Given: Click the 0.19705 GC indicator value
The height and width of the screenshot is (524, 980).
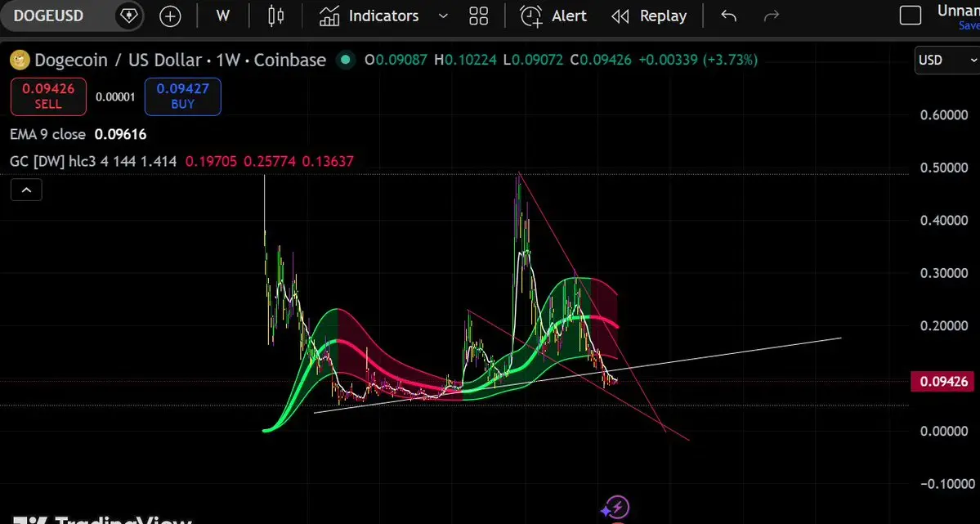Looking at the screenshot, I should pyautogui.click(x=211, y=161).
